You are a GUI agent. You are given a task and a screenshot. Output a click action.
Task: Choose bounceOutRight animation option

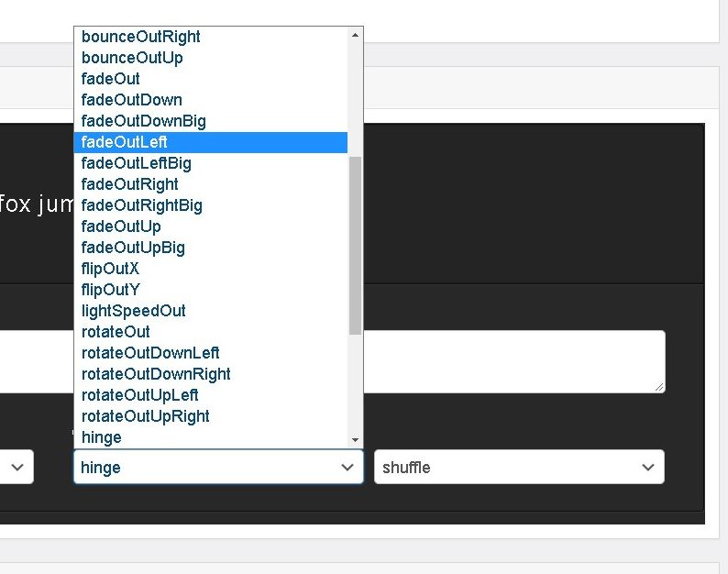click(140, 37)
